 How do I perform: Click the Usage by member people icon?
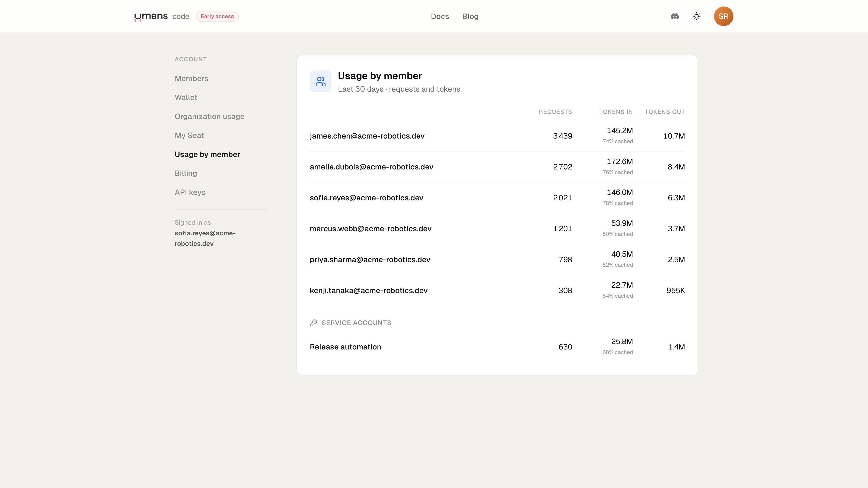[x=320, y=81]
